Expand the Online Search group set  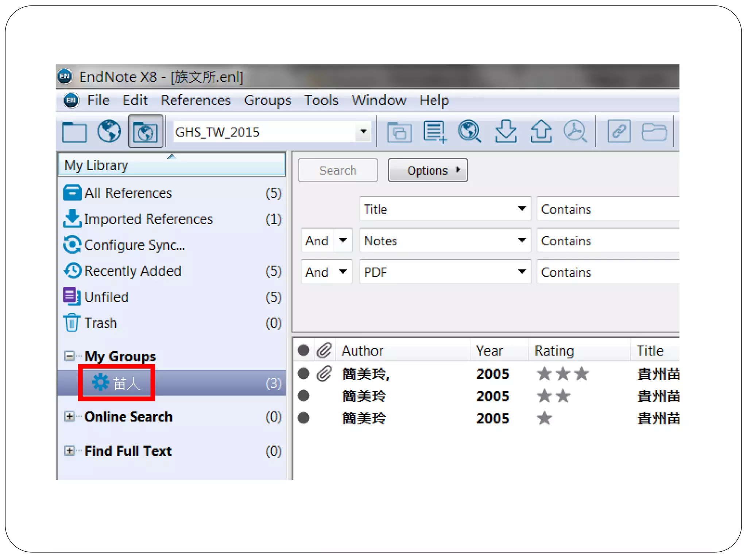pos(69,416)
